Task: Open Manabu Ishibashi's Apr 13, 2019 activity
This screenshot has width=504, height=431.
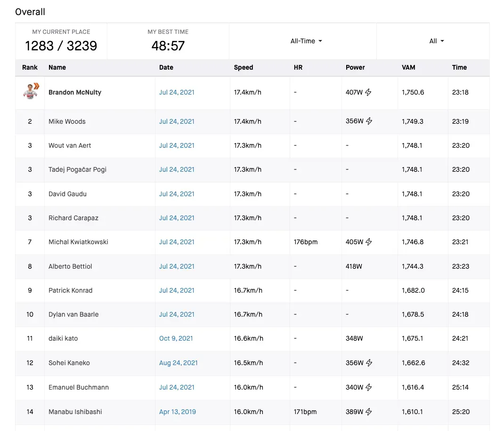Action: point(177,412)
